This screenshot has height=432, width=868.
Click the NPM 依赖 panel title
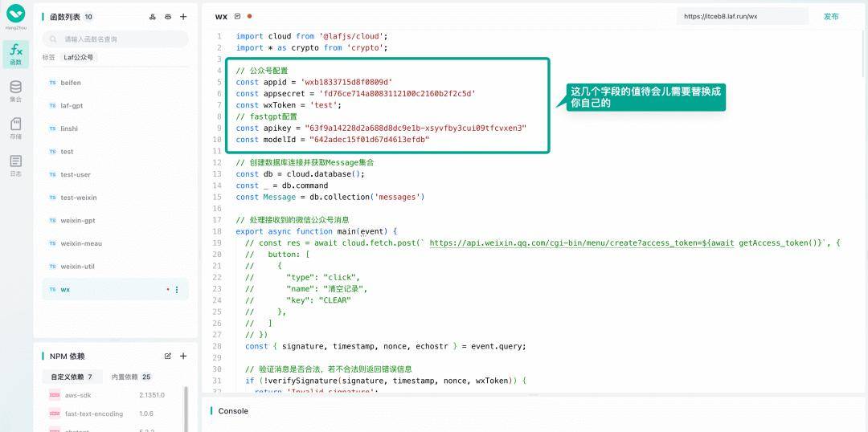[67, 357]
